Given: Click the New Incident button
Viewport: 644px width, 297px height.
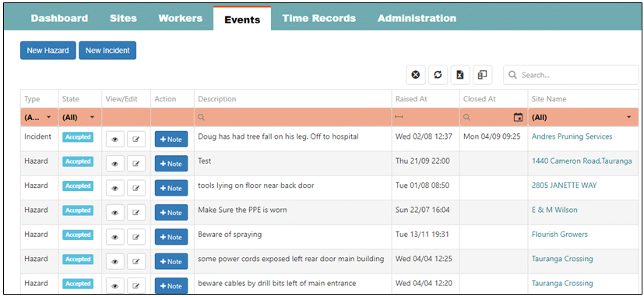Looking at the screenshot, I should pyautogui.click(x=107, y=51).
